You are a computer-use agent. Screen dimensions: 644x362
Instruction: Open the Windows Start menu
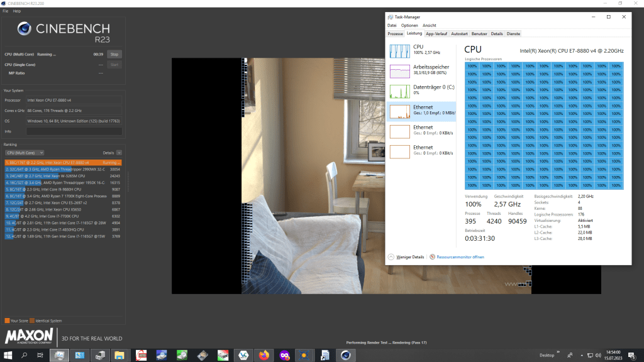click(x=8, y=355)
